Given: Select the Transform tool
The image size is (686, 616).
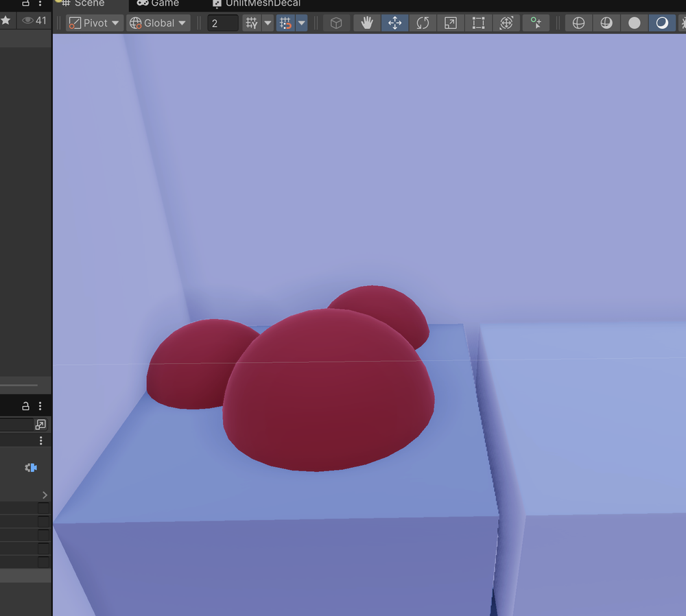Looking at the screenshot, I should [506, 23].
